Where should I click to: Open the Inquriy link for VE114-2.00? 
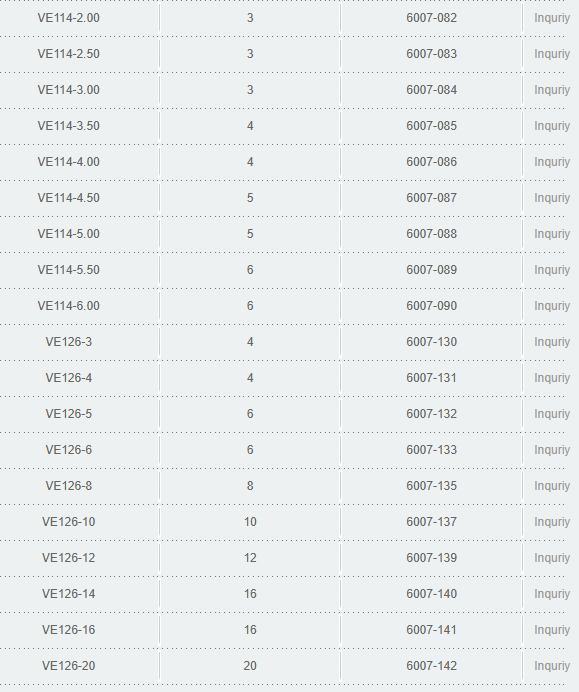click(x=552, y=18)
